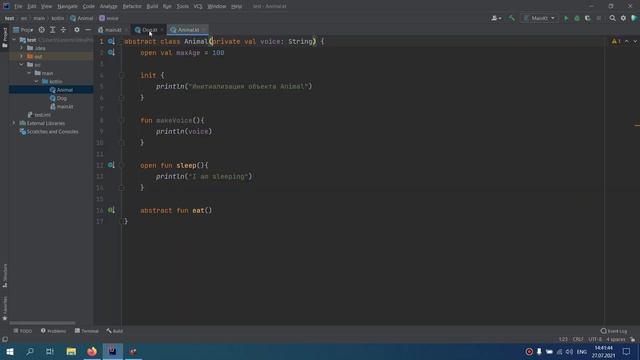The width and height of the screenshot is (640, 360).
Task: Collapse all icon in Project panel header
Action: coord(63,30)
